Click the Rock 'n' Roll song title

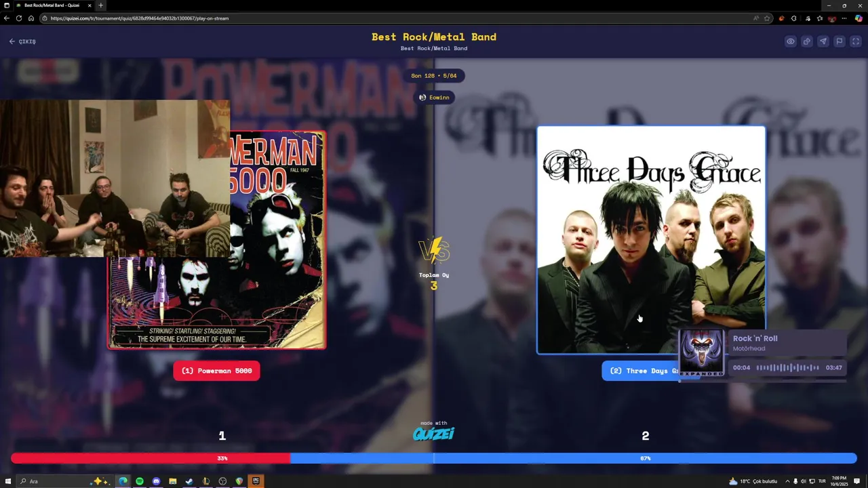click(x=755, y=338)
